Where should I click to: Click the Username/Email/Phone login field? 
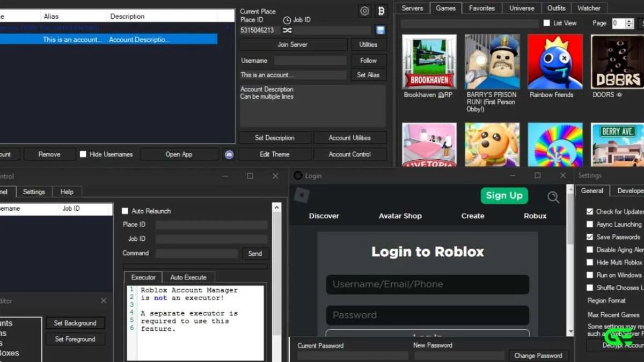tap(428, 284)
